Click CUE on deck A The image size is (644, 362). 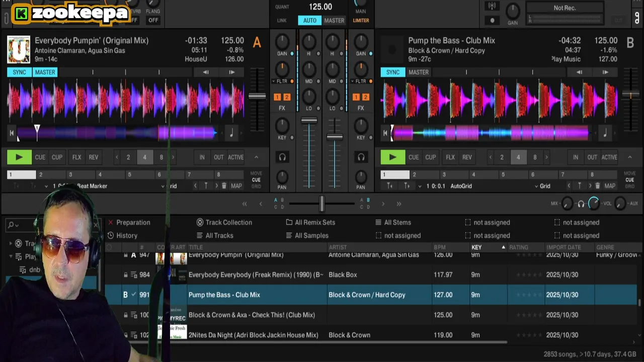click(40, 157)
